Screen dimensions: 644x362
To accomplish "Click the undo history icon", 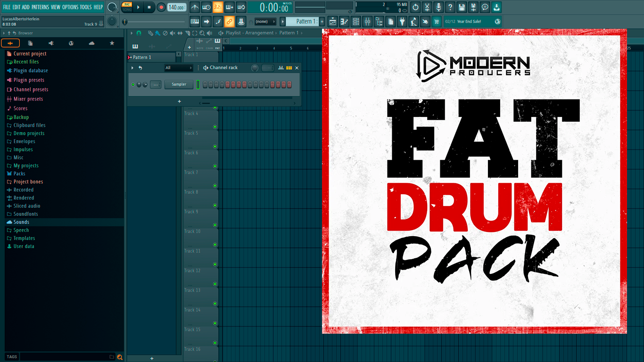I will tap(415, 7).
